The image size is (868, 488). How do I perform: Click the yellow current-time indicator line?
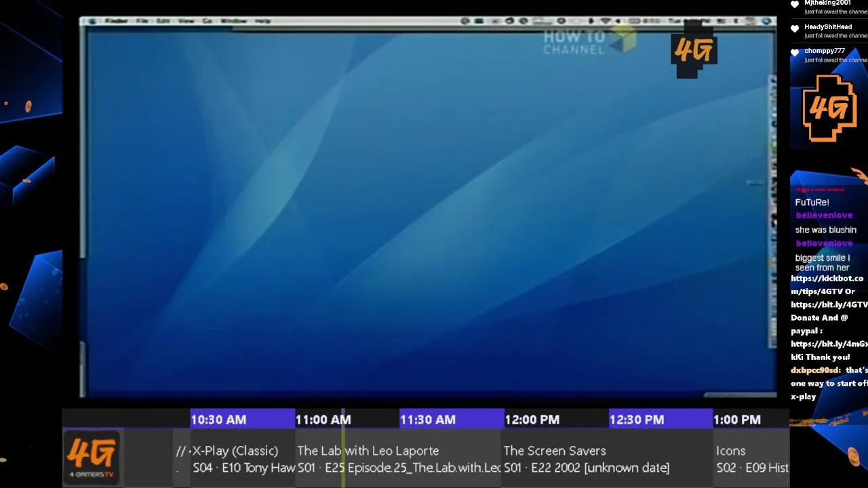pyautogui.click(x=343, y=449)
